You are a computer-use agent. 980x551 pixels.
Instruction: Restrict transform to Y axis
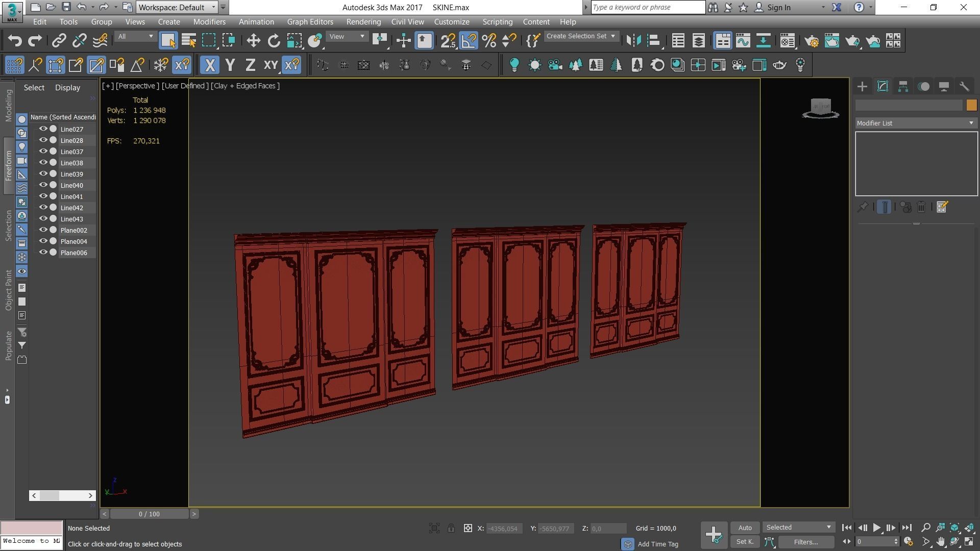click(x=230, y=65)
